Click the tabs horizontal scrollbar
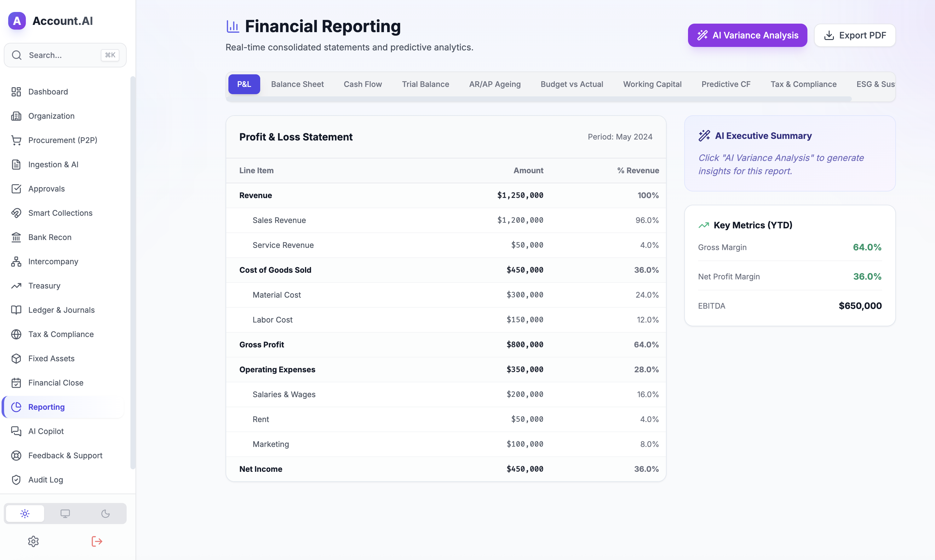 pyautogui.click(x=538, y=99)
